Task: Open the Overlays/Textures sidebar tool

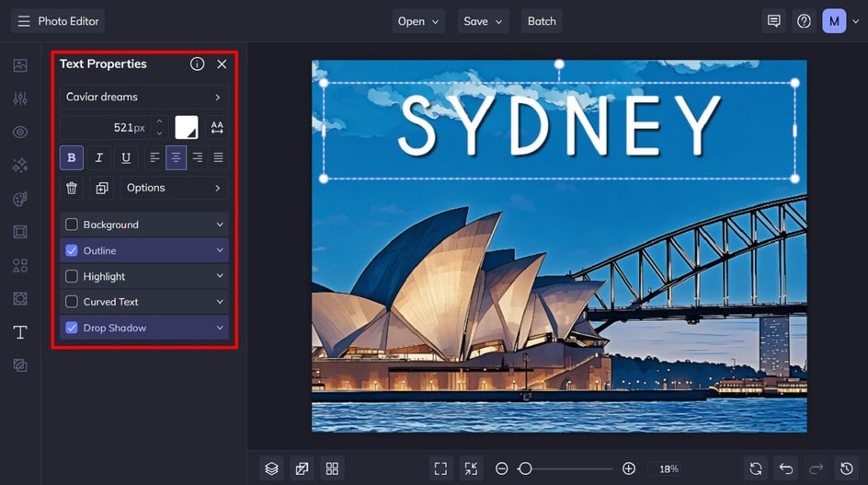Action: point(20,299)
